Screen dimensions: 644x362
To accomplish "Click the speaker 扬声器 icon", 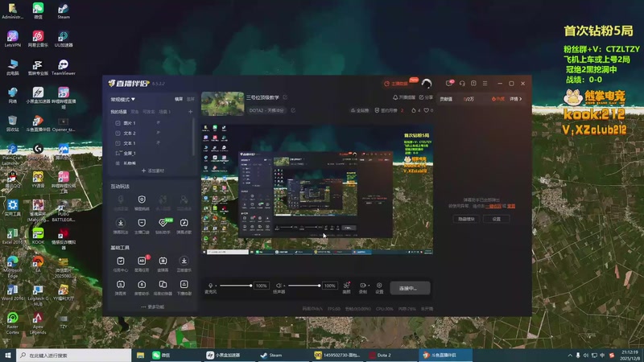I will pos(279,286).
